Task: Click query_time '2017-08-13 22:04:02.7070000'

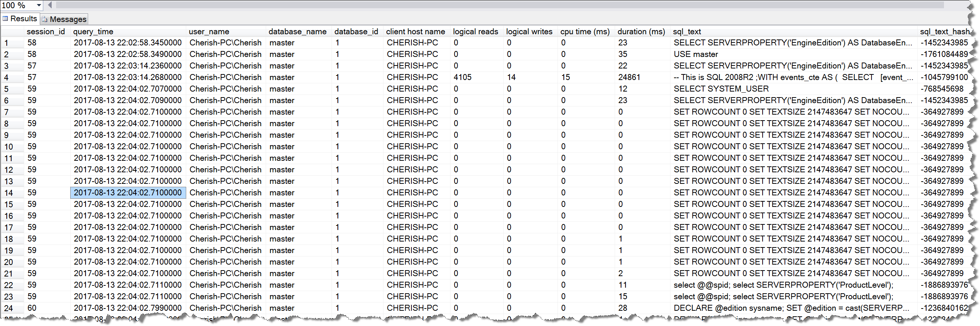Action: (x=128, y=89)
